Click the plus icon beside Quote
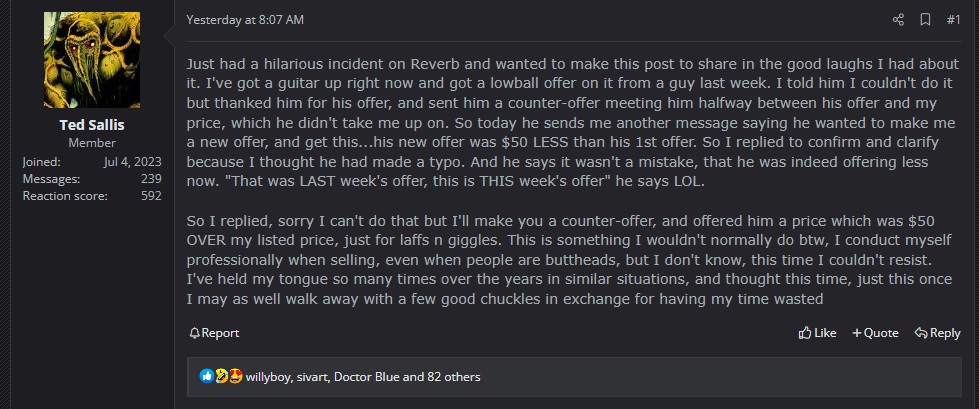 click(856, 333)
